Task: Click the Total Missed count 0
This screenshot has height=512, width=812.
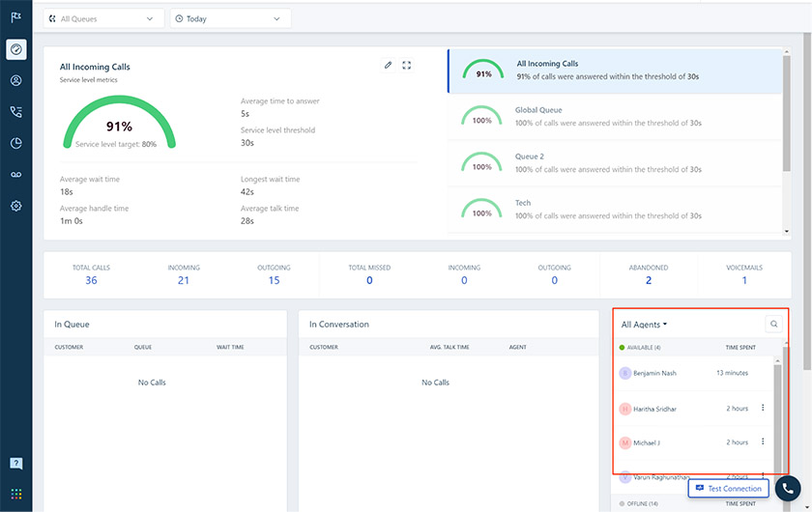Action: point(369,280)
